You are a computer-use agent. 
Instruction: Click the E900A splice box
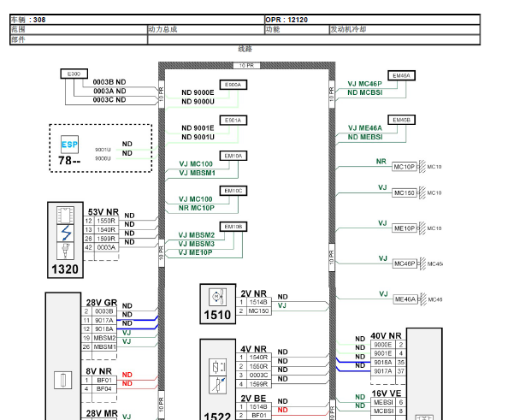[x=233, y=85]
